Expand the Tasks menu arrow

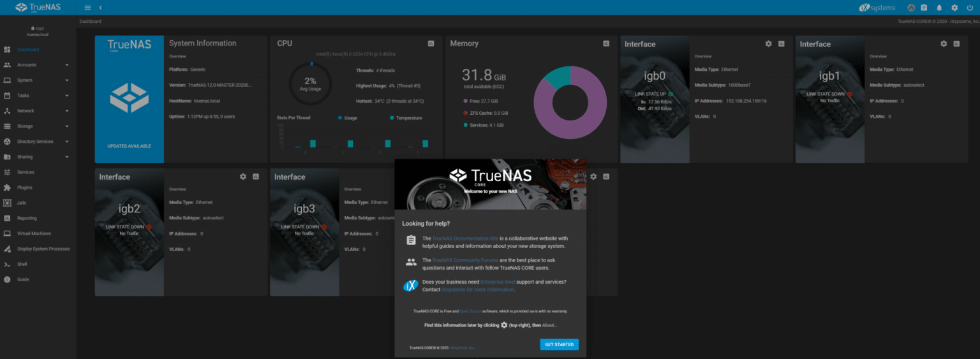(x=67, y=96)
